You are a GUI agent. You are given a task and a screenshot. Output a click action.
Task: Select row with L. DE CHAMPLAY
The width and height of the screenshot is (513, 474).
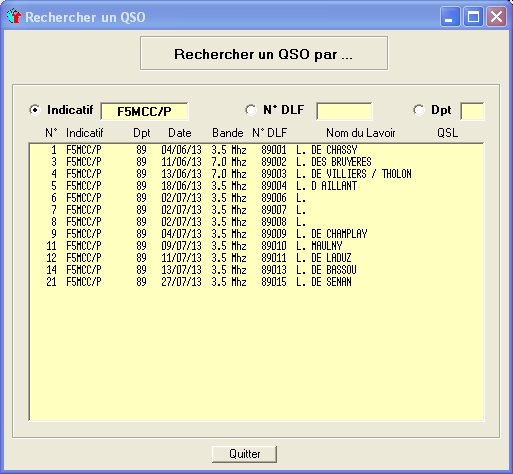(256, 234)
